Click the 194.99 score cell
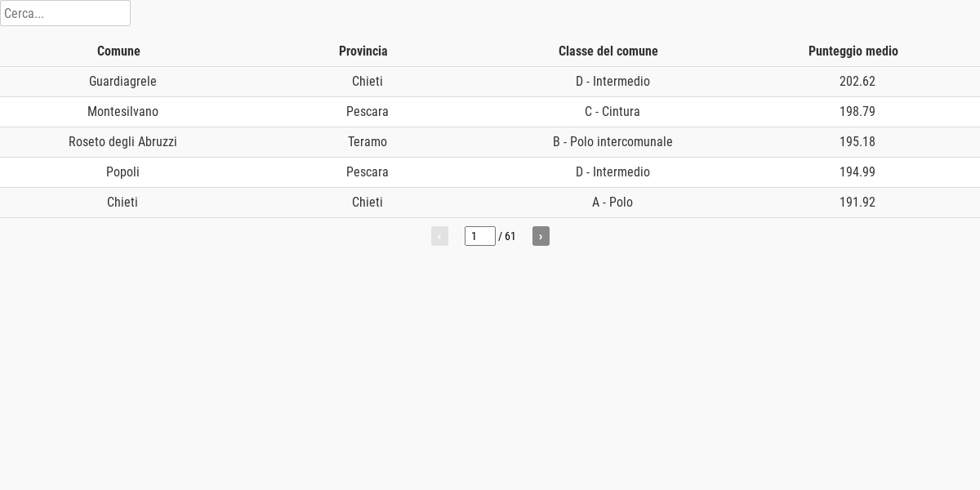Image resolution: width=980 pixels, height=490 pixels. tap(857, 172)
